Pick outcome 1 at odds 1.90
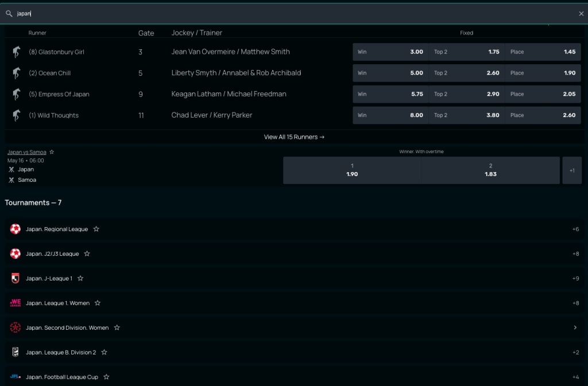 pos(352,170)
